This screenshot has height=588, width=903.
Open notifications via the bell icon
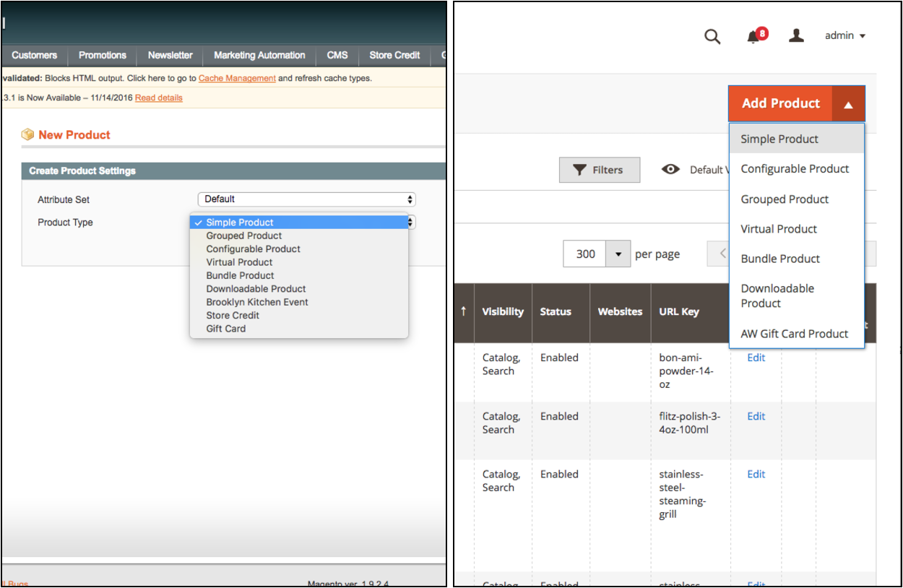(752, 36)
